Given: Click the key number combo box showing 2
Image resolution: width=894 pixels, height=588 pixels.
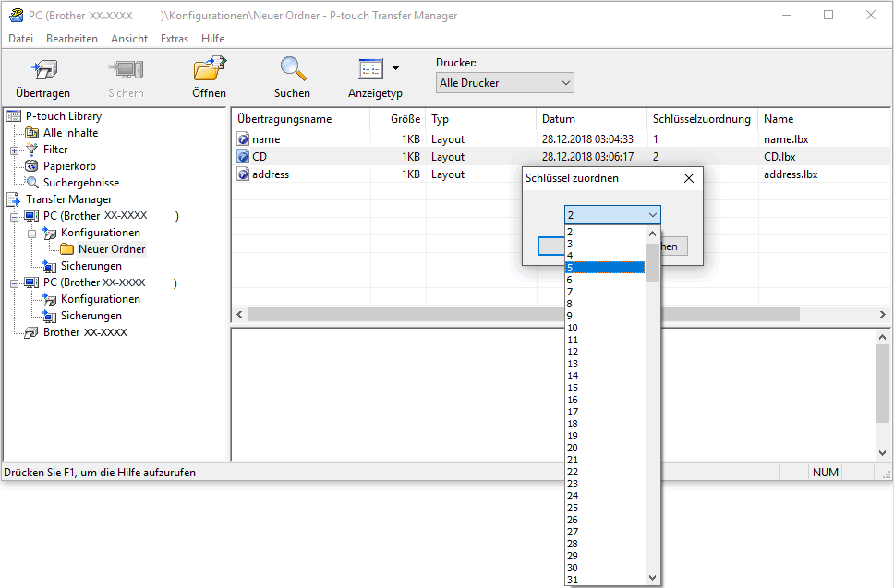Looking at the screenshot, I should coord(612,215).
